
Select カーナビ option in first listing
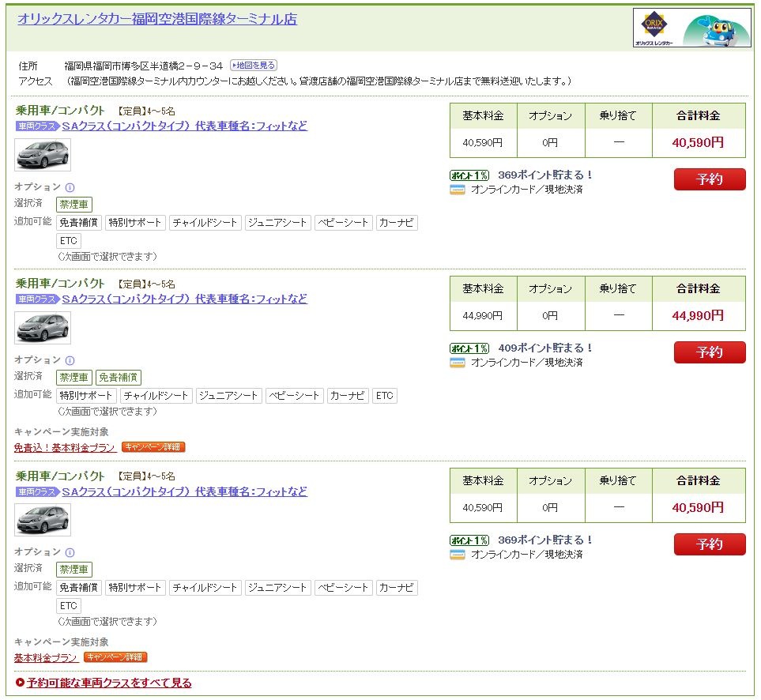point(397,223)
